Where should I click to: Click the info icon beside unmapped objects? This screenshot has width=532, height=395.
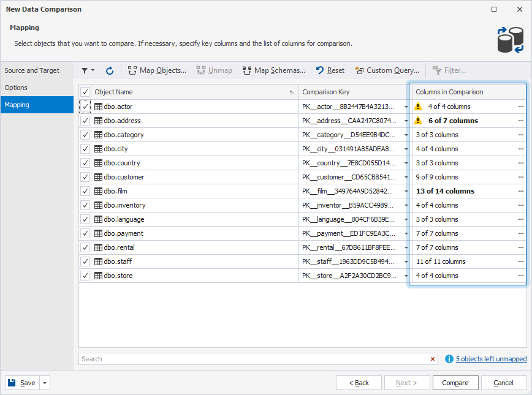449,359
